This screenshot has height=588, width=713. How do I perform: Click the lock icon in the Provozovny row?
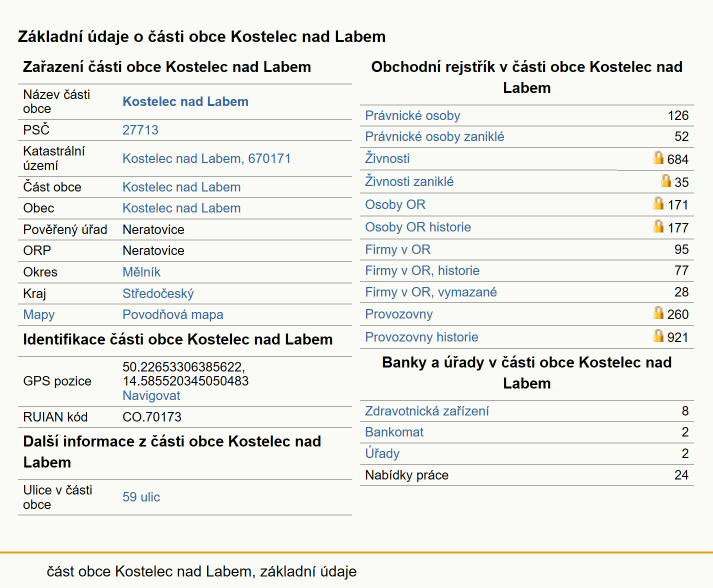point(658,312)
